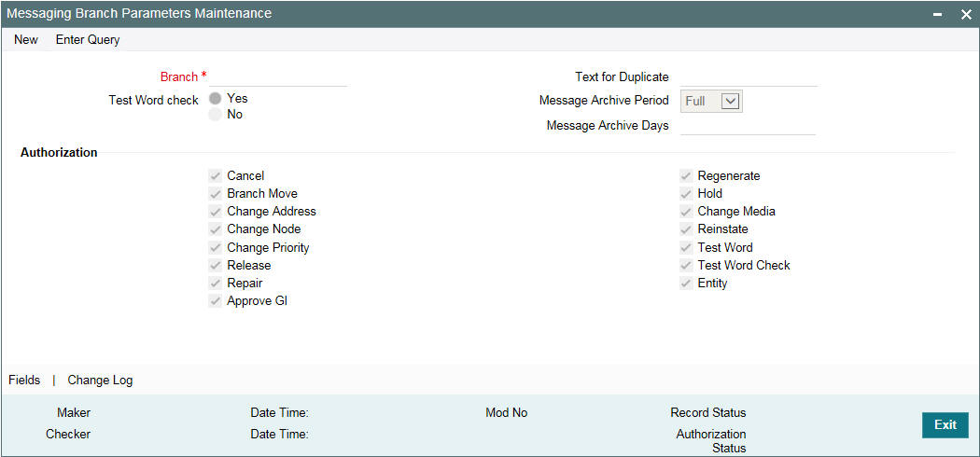
Task: Click the Exit button
Action: click(945, 425)
